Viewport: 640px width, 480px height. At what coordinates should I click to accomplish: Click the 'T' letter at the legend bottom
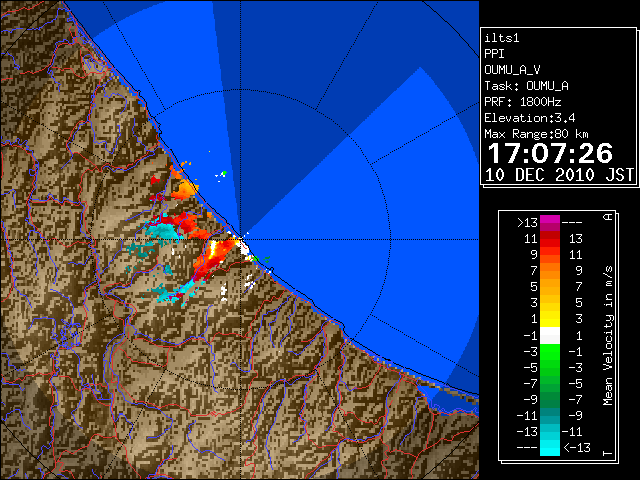coord(608,453)
